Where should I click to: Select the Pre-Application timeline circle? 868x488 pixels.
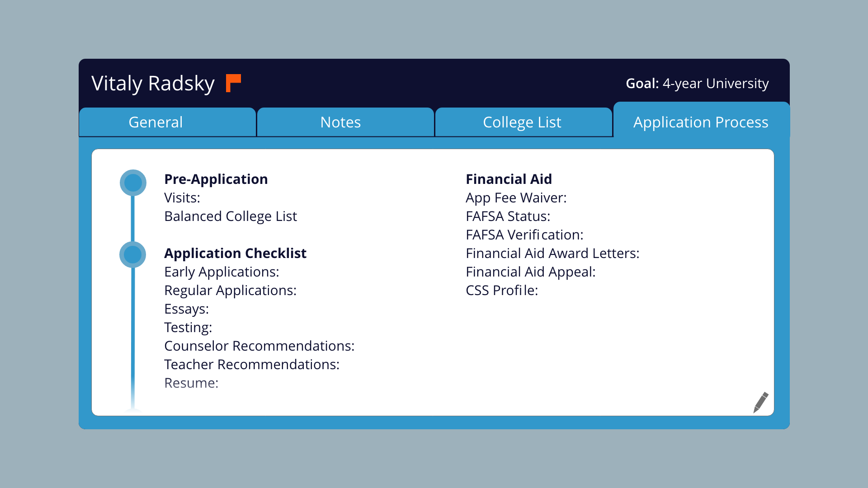[x=133, y=183]
